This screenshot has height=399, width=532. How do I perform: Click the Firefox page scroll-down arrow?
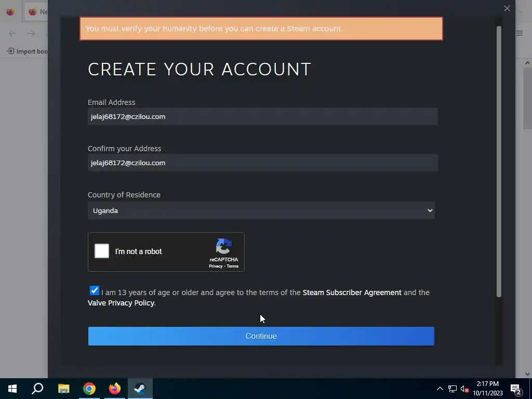pyautogui.click(x=527, y=374)
